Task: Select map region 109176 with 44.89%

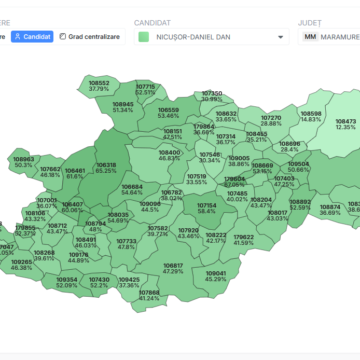Action: [79, 258]
